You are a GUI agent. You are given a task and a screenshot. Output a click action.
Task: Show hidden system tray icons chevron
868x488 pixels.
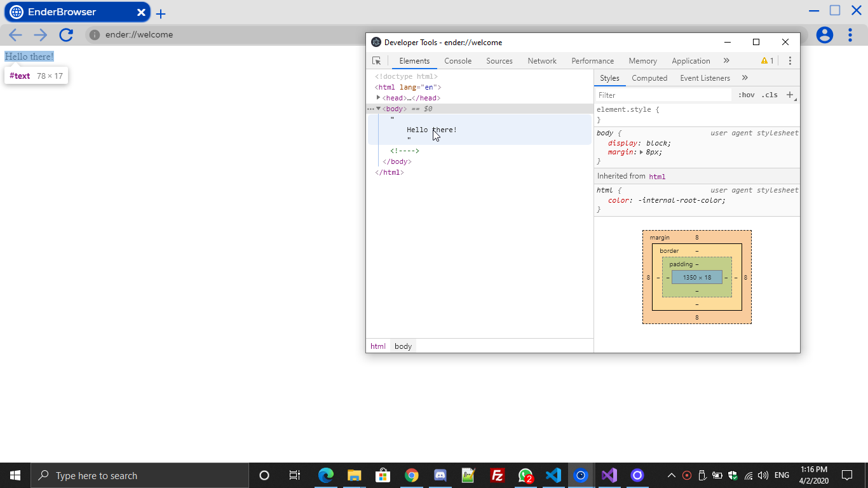coord(671,475)
